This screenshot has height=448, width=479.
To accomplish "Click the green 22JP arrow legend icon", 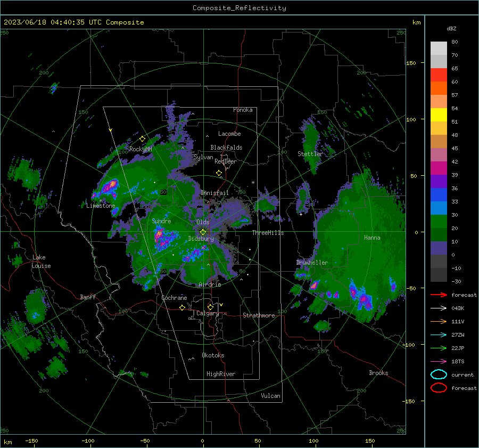I will tap(439, 348).
